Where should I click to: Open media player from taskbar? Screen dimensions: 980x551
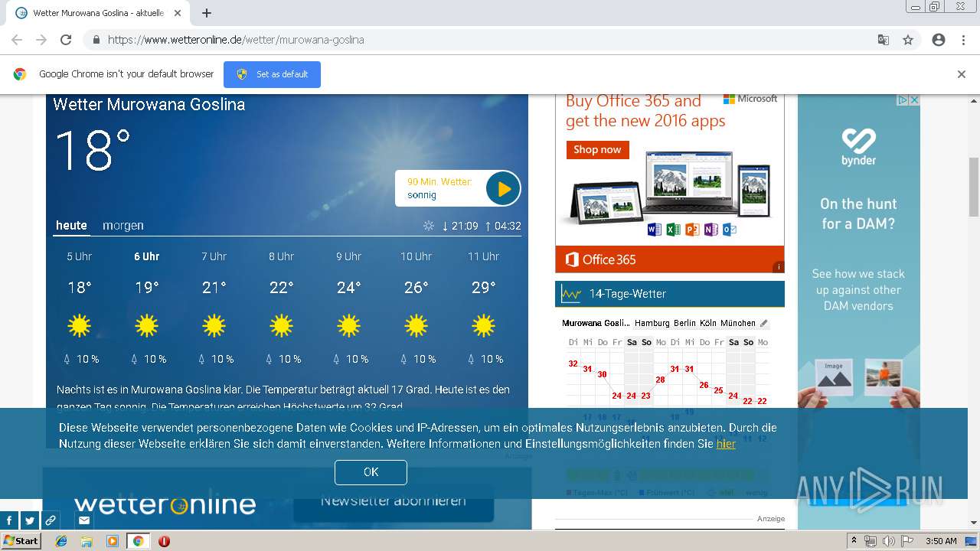(113, 541)
